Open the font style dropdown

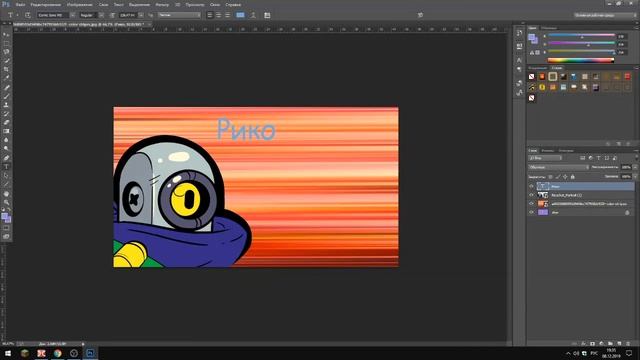[x=101, y=15]
